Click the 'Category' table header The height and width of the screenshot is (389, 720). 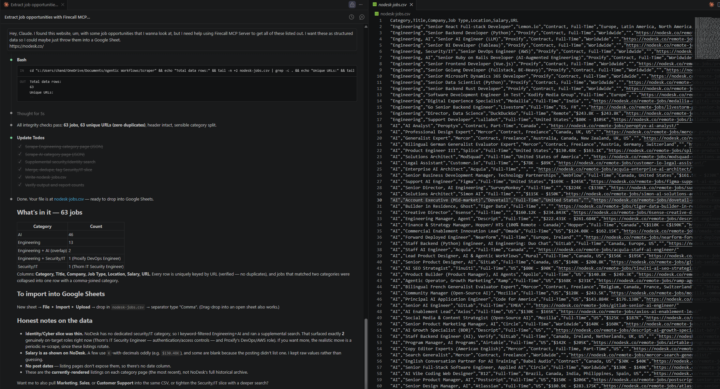point(42,226)
